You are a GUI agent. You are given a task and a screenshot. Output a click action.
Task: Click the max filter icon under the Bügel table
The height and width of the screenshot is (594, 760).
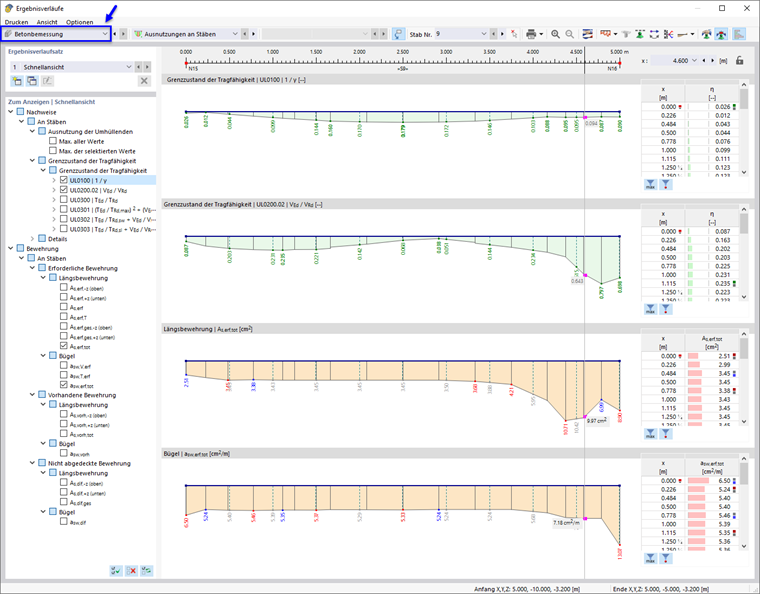point(650,558)
